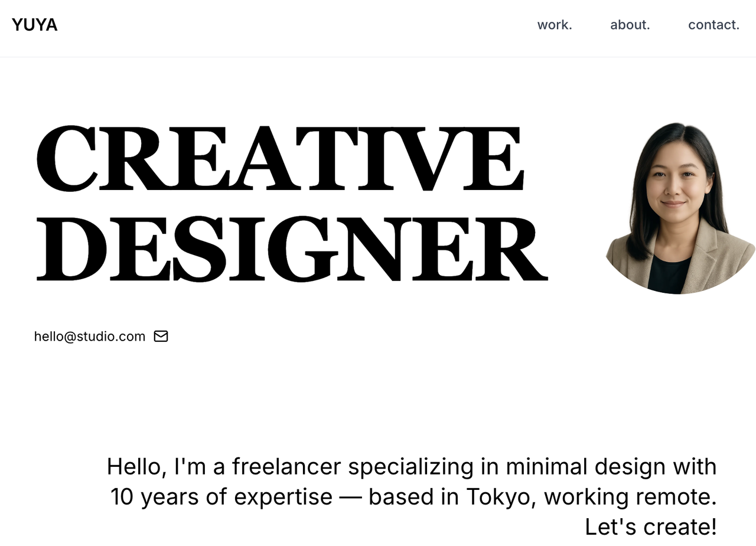756x546 pixels.
Task: Click the hello@studio.com email link
Action: pyautogui.click(x=90, y=336)
